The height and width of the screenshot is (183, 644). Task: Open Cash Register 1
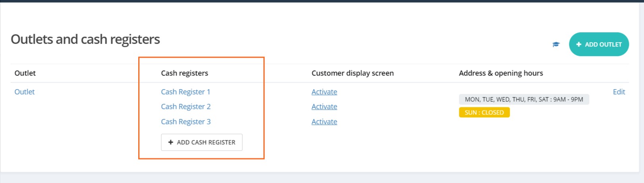(185, 92)
